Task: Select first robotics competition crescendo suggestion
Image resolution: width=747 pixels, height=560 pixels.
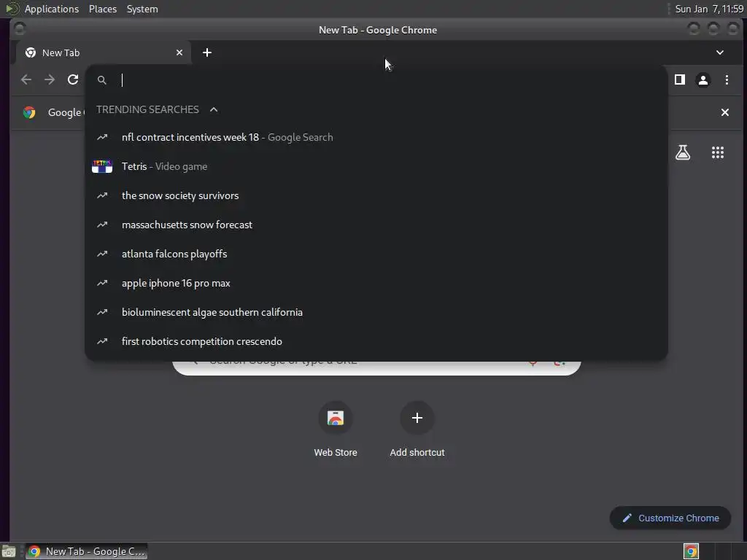Action: point(376,341)
